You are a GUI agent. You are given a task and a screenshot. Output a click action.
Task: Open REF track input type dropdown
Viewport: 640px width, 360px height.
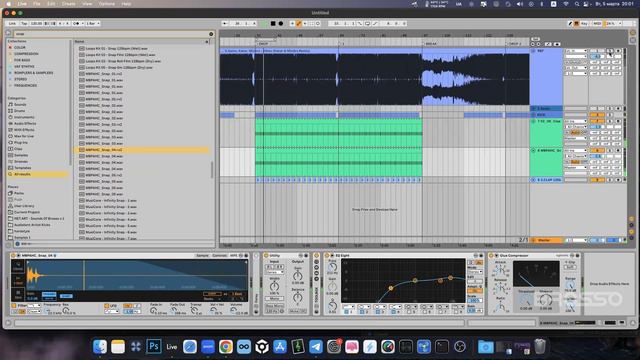coord(576,51)
